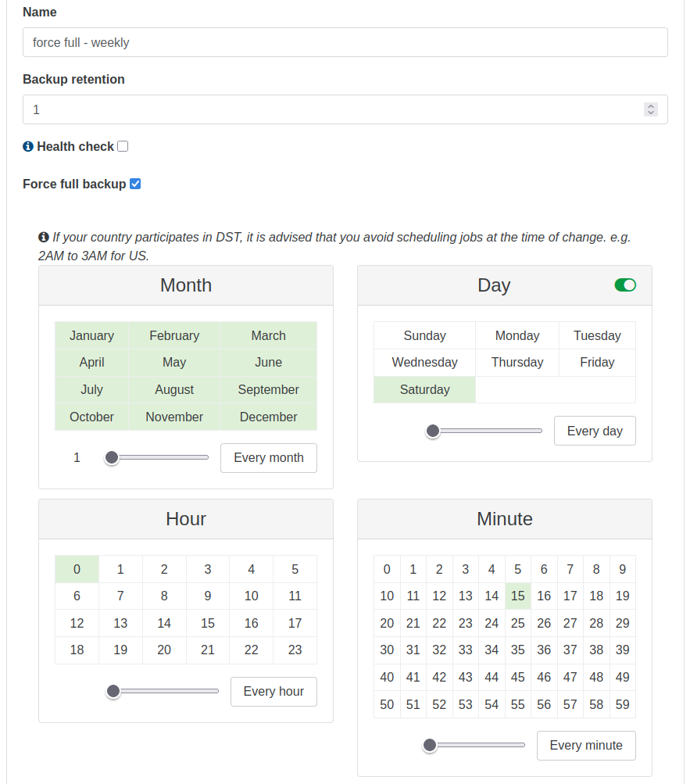The height and width of the screenshot is (784, 690).
Task: Click the DST advisory info icon
Action: click(44, 237)
